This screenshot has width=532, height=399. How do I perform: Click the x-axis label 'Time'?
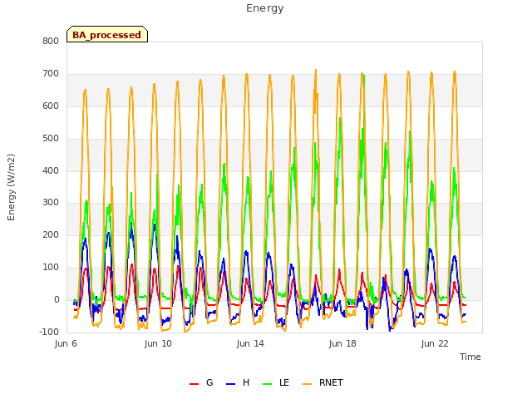[x=470, y=357]
